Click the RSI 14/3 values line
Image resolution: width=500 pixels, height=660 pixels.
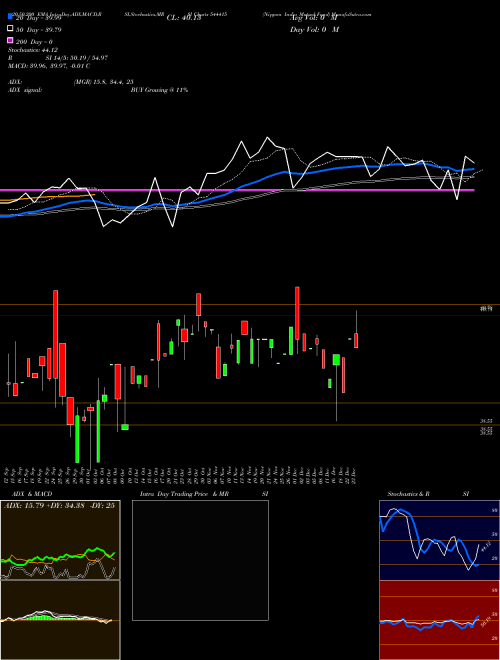(58, 58)
